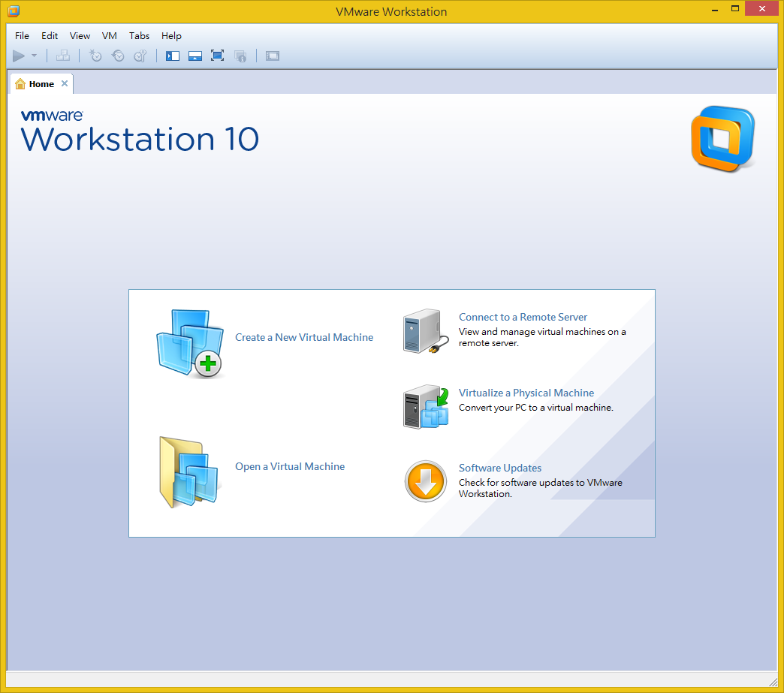Select the Home tab

[41, 84]
